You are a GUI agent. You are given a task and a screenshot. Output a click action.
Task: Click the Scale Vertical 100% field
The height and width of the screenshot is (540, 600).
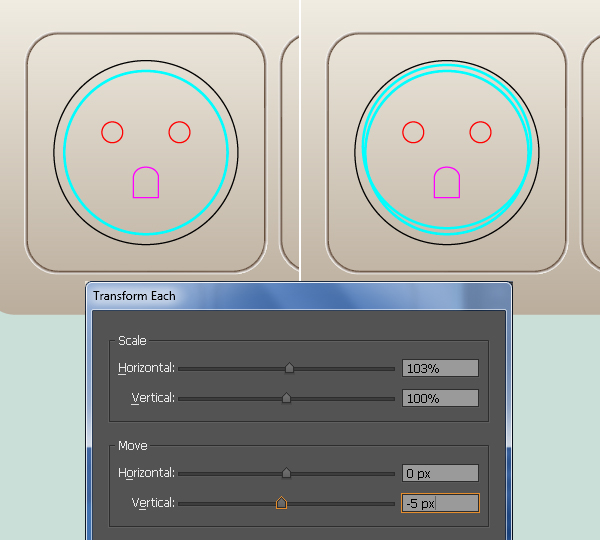coord(440,398)
